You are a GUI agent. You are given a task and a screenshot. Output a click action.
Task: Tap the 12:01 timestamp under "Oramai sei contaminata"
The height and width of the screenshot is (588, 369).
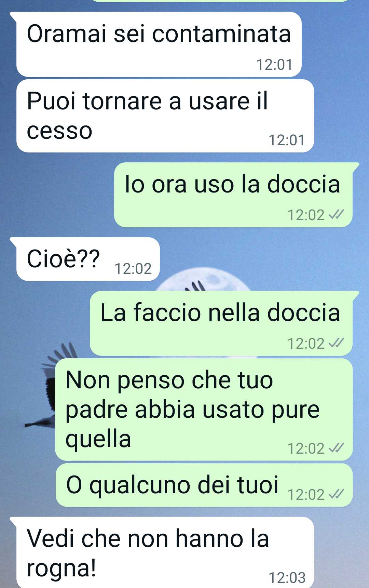pyautogui.click(x=274, y=65)
